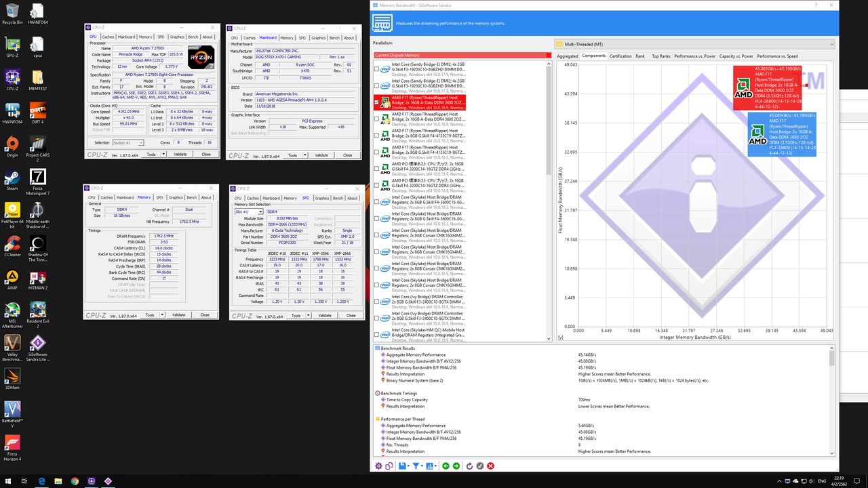The height and width of the screenshot is (488, 868).
Task: Click Validate in the CPU-Z Memory window
Action: [178, 314]
